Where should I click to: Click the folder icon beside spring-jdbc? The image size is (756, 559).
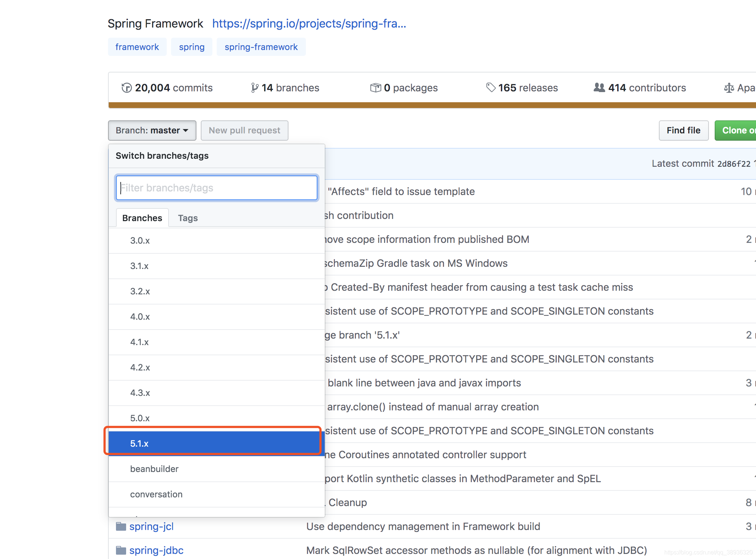tap(121, 550)
